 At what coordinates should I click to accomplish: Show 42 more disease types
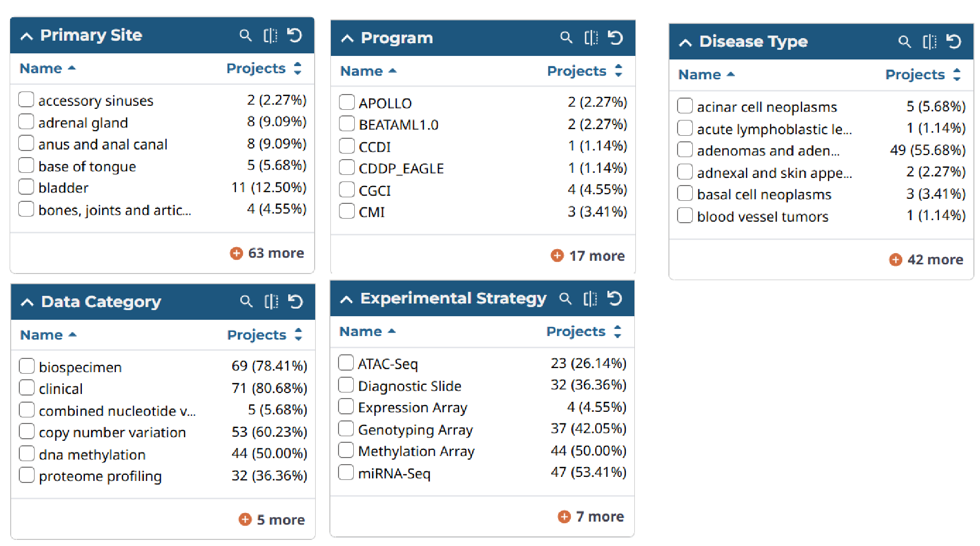tap(926, 260)
